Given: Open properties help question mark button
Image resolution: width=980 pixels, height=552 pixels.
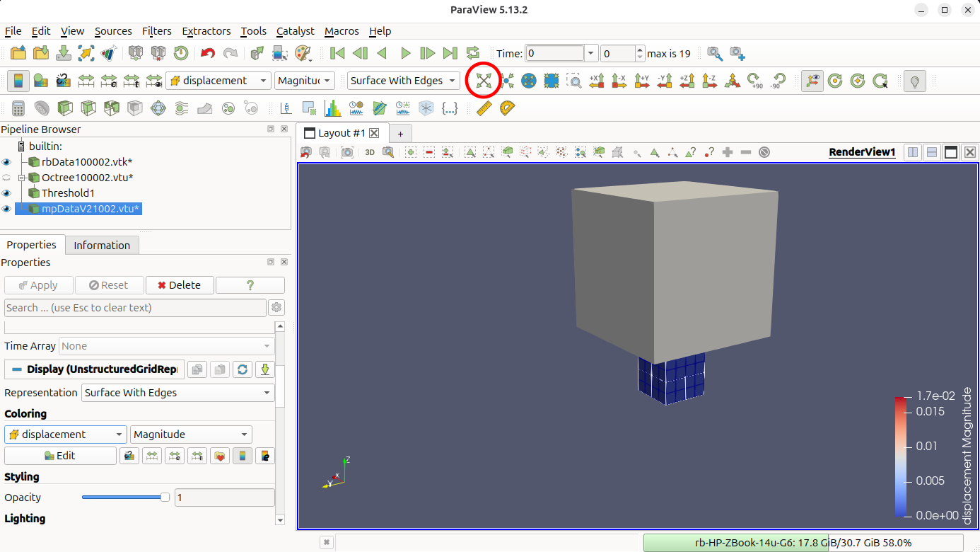Looking at the screenshot, I should coord(250,285).
